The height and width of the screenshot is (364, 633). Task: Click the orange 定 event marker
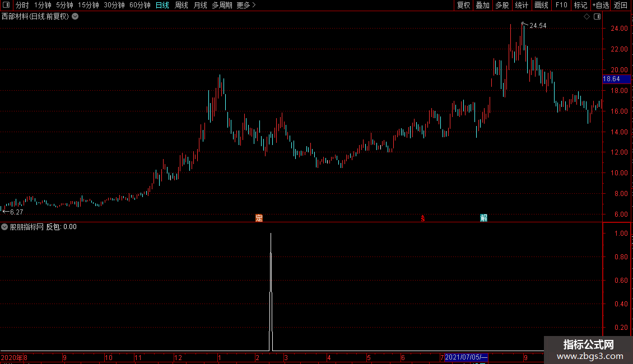tap(259, 218)
